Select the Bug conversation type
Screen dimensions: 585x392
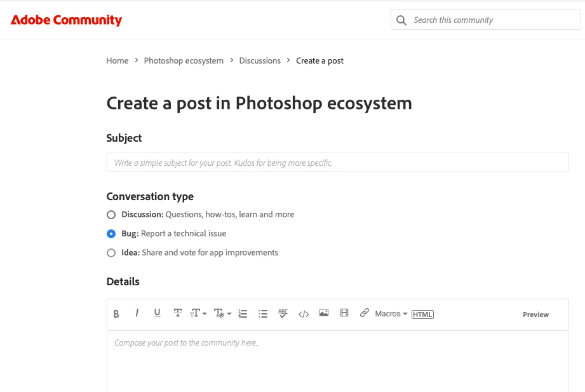click(111, 234)
